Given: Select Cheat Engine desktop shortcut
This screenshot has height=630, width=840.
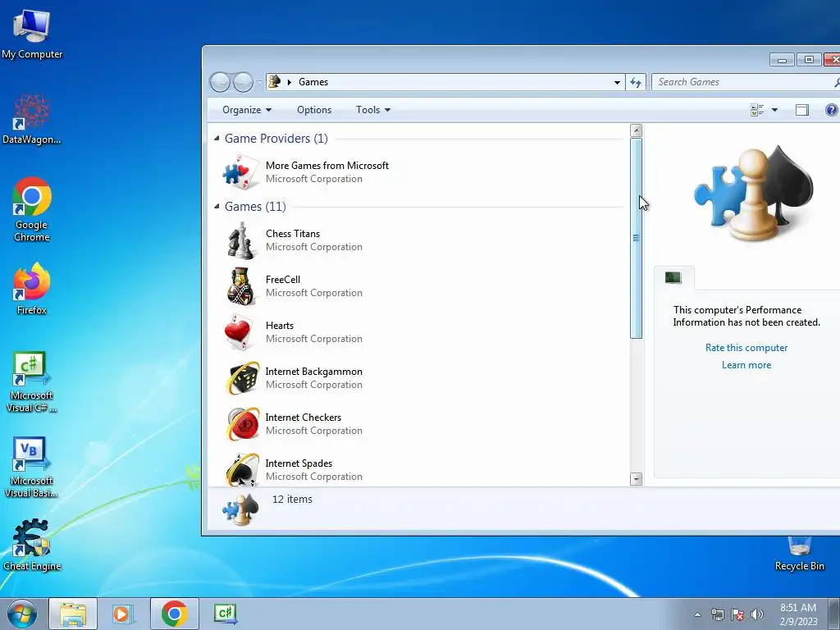Looking at the screenshot, I should [x=32, y=545].
